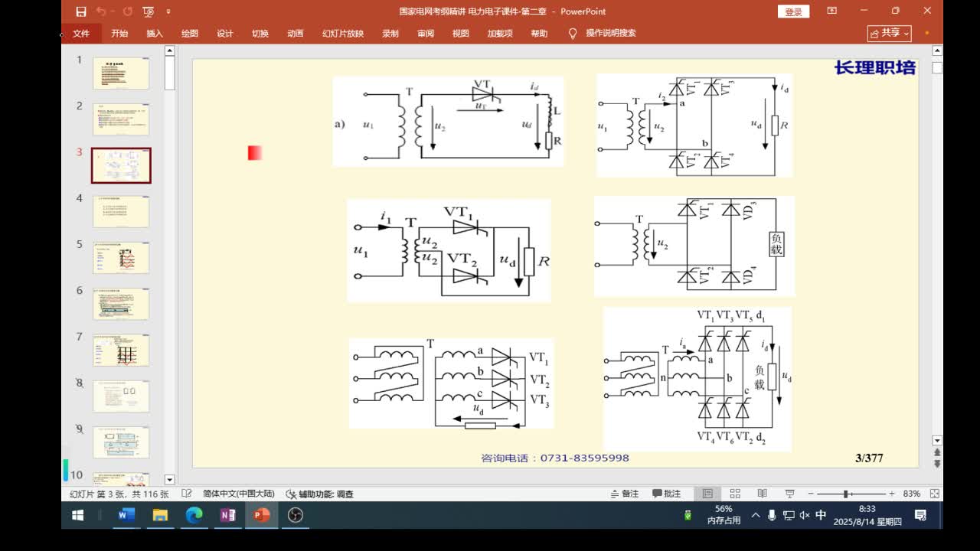Open the 共享 share dropdown
Image resolution: width=980 pixels, height=551 pixels.
point(890,33)
